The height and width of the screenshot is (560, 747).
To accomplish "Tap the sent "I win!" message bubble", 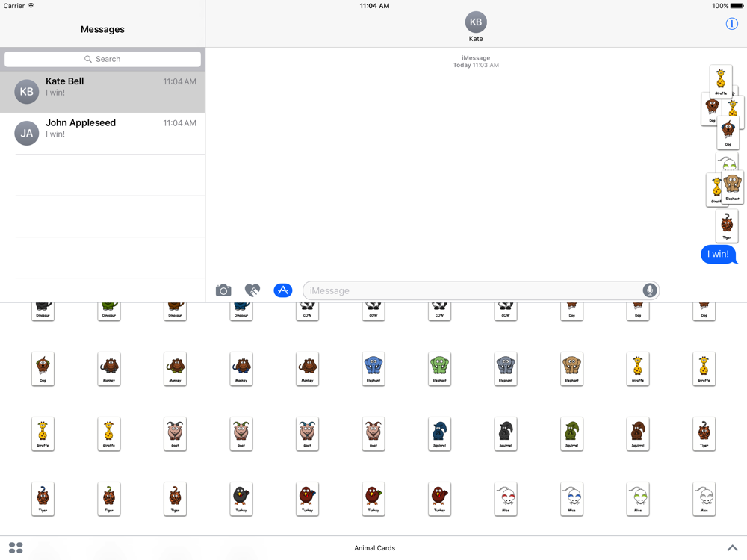I will pos(719,255).
